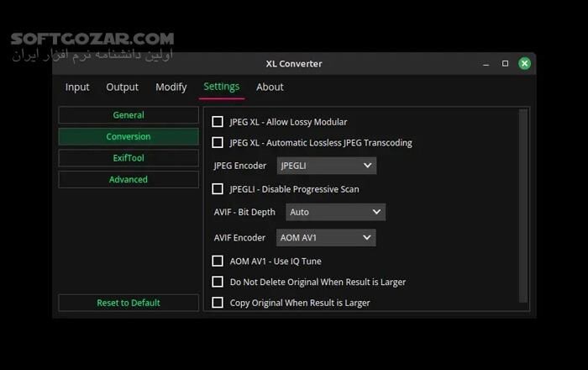Enable JPEG XL Allow Lossy Modular
The width and height of the screenshot is (588, 370).
(x=218, y=122)
